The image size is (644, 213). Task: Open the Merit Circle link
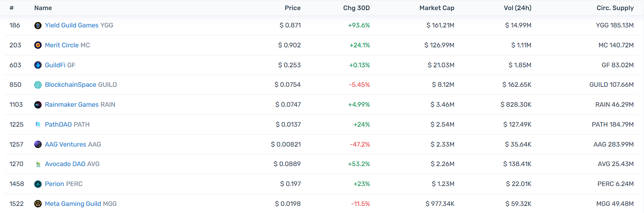62,45
